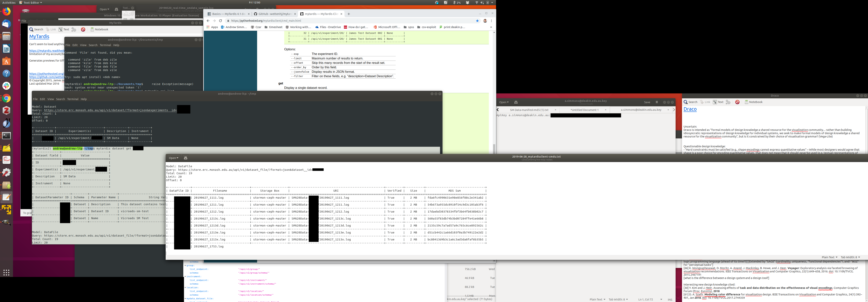Reload the page in Chrome
868x302 pixels.
point(221,21)
